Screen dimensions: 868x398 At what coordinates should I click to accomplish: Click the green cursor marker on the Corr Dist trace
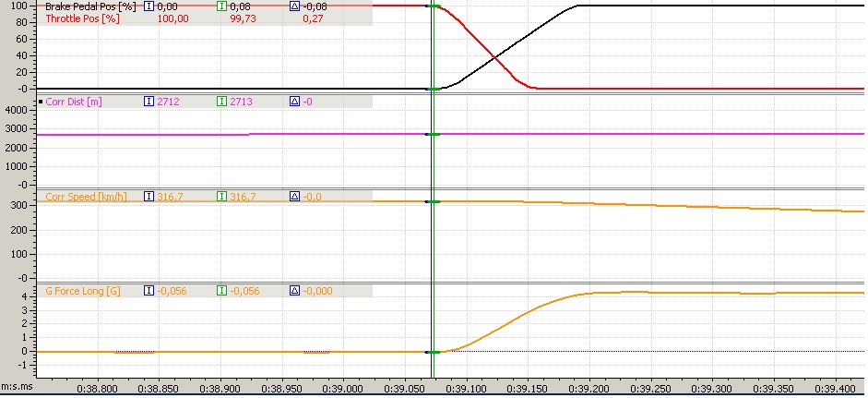(x=434, y=135)
